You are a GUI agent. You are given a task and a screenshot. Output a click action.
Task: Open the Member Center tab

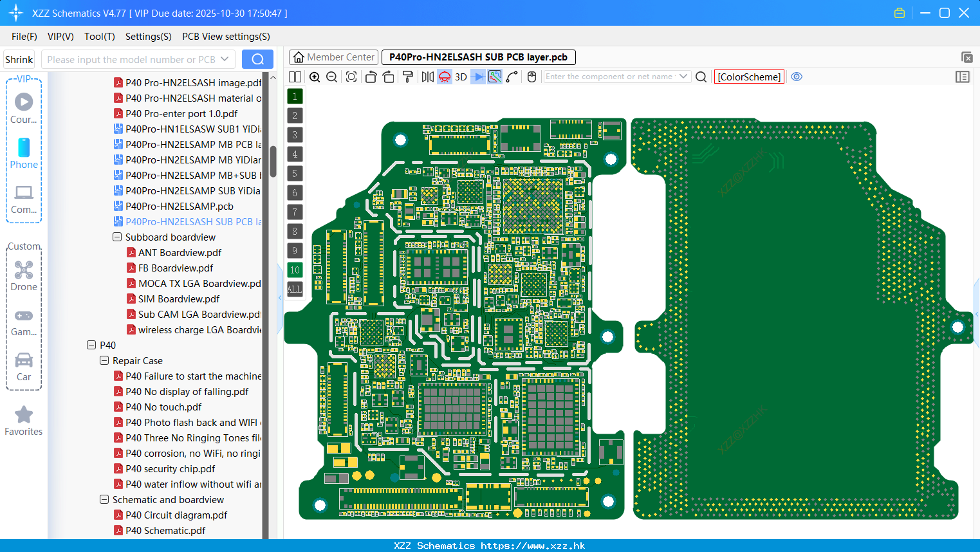pyautogui.click(x=333, y=57)
